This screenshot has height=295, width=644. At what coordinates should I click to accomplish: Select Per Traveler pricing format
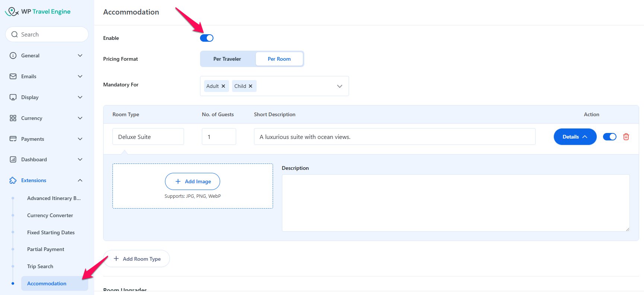pos(227,59)
